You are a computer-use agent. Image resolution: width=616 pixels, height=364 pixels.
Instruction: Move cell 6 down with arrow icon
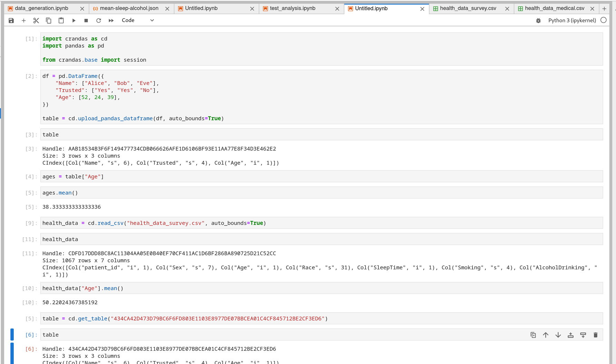tap(558, 335)
